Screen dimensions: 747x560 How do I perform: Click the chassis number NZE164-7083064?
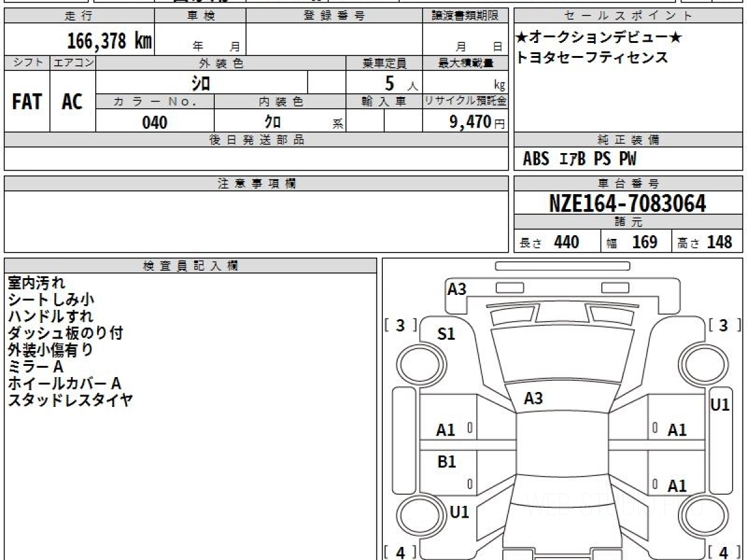point(627,203)
